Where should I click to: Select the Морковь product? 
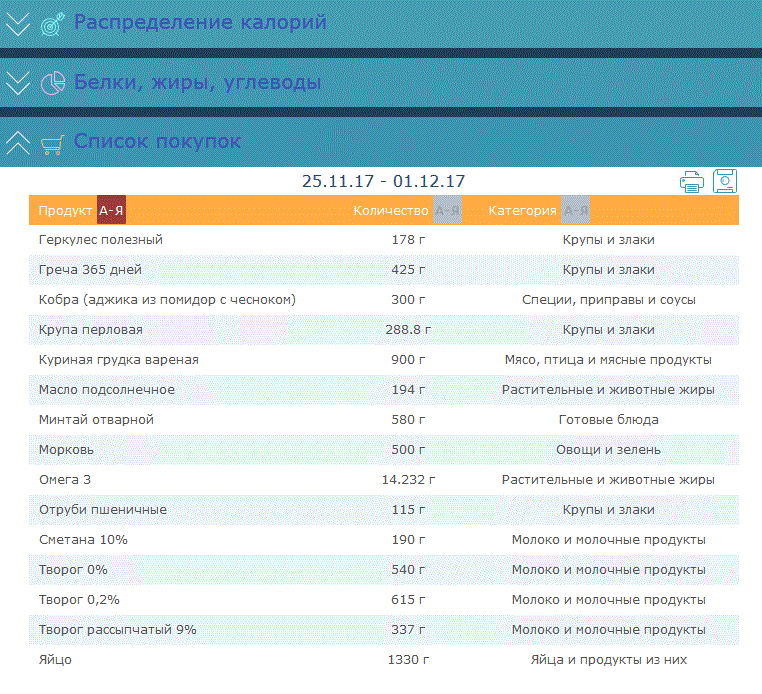pos(66,450)
